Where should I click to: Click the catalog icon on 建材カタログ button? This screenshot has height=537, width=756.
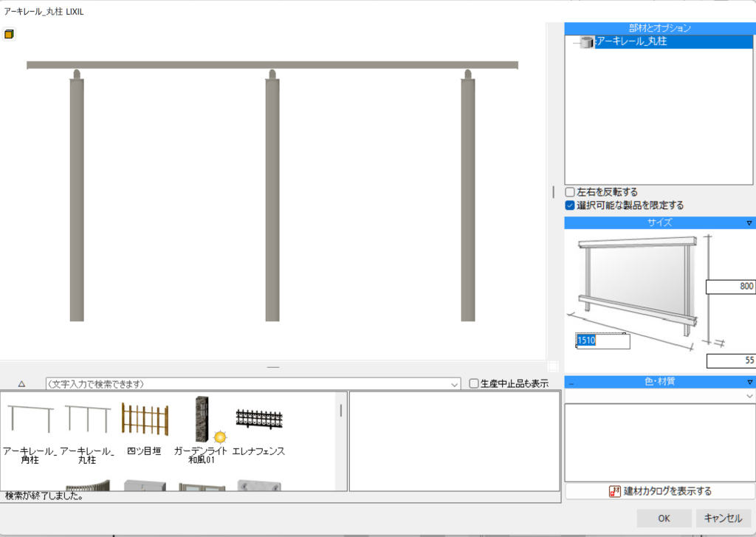coord(614,491)
